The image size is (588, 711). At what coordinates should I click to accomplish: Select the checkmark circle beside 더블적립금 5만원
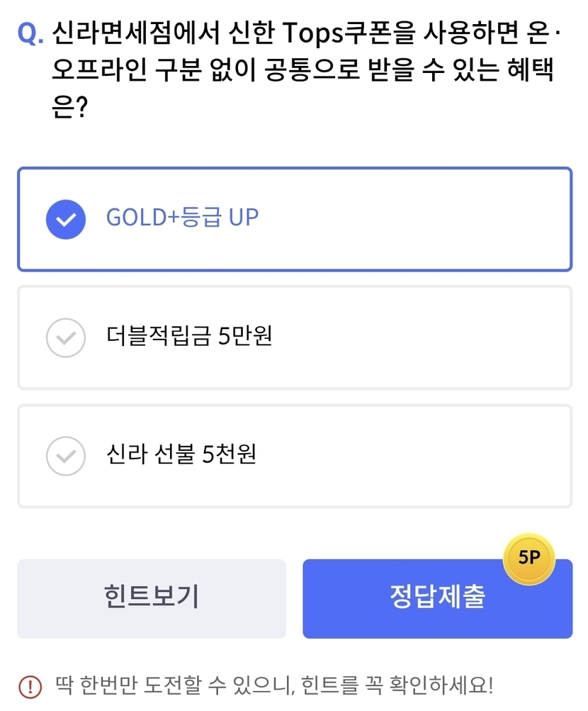point(66,338)
